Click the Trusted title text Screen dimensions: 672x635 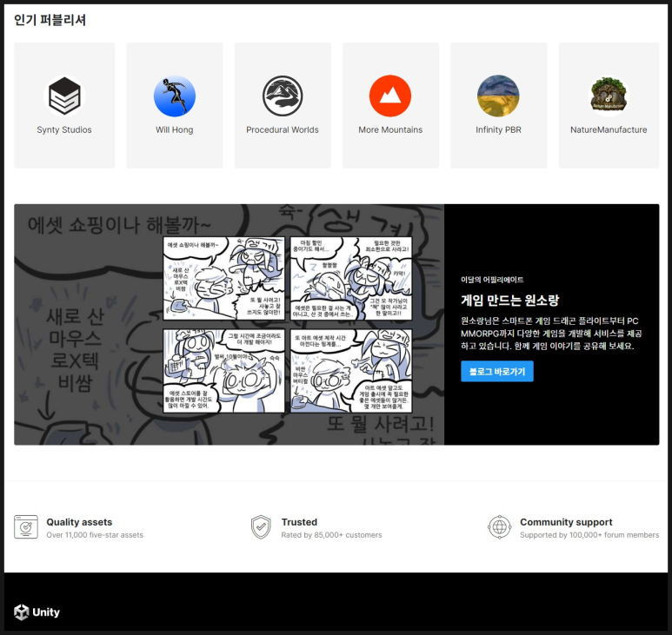[299, 522]
